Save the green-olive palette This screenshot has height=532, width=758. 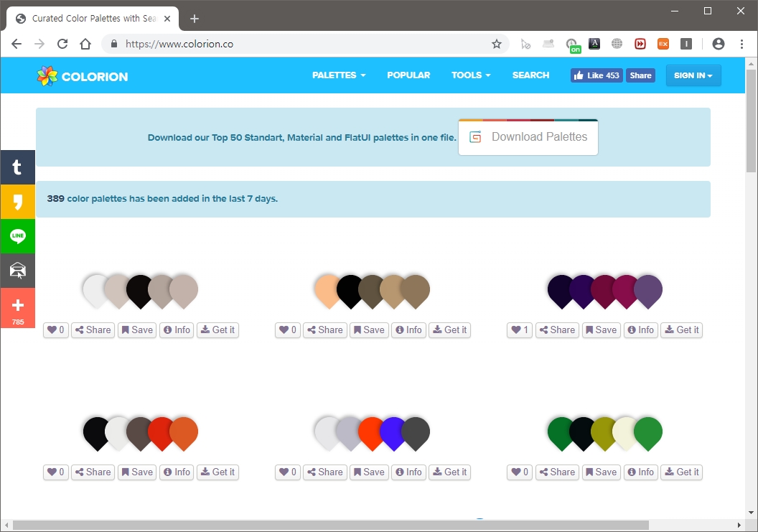pyautogui.click(x=602, y=472)
